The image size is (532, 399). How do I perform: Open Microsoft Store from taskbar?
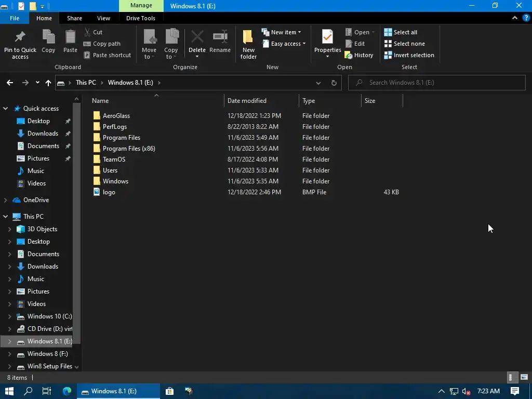coord(169,391)
